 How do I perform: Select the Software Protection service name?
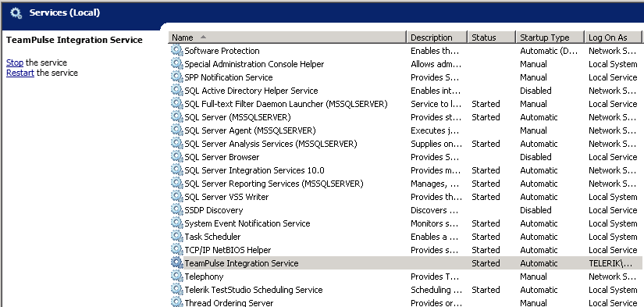coord(222,51)
